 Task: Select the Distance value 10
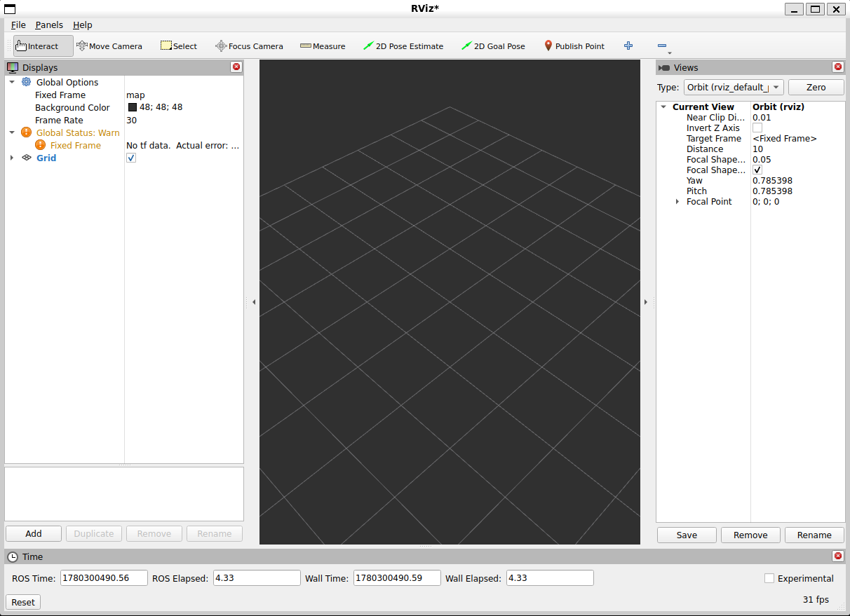point(757,149)
